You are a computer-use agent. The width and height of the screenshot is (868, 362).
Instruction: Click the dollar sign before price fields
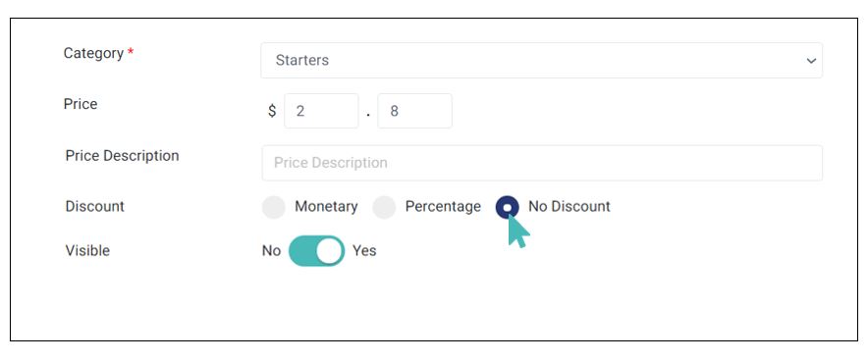click(x=272, y=111)
